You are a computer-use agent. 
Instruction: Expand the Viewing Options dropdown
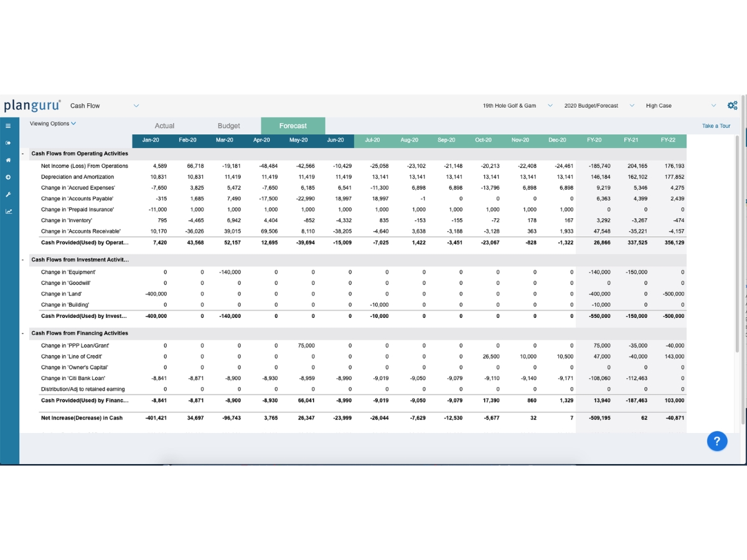pyautogui.click(x=53, y=123)
